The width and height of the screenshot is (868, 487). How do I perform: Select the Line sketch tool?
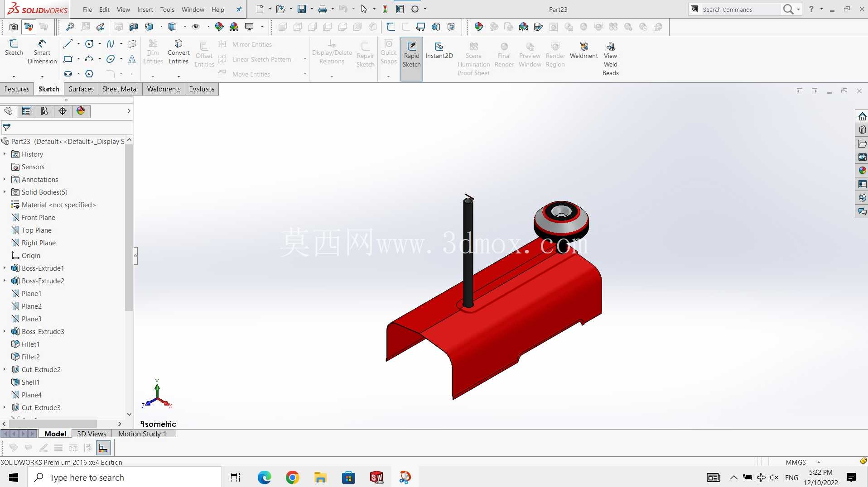[68, 44]
